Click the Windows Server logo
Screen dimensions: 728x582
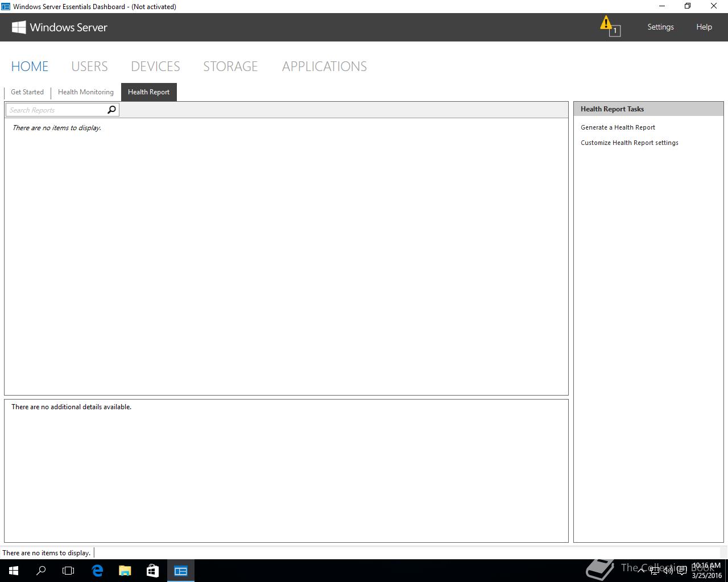[59, 27]
